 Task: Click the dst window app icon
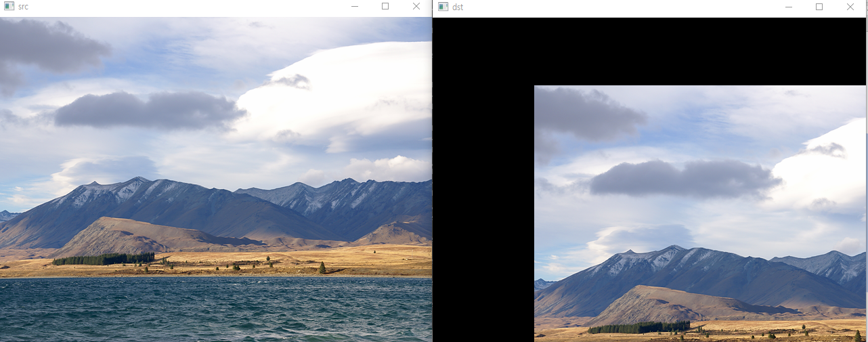pyautogui.click(x=443, y=7)
